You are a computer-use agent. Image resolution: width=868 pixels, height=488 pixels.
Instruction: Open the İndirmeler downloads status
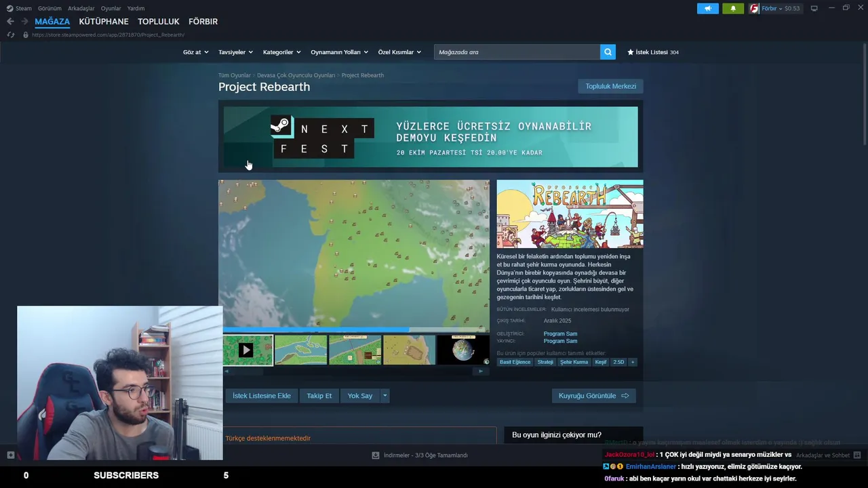coord(420,455)
